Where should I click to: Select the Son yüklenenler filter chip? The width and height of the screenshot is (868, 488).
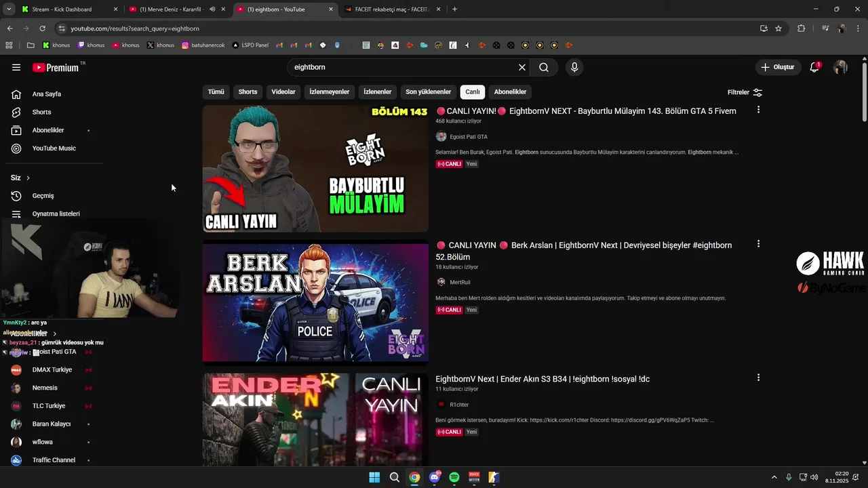click(x=429, y=92)
